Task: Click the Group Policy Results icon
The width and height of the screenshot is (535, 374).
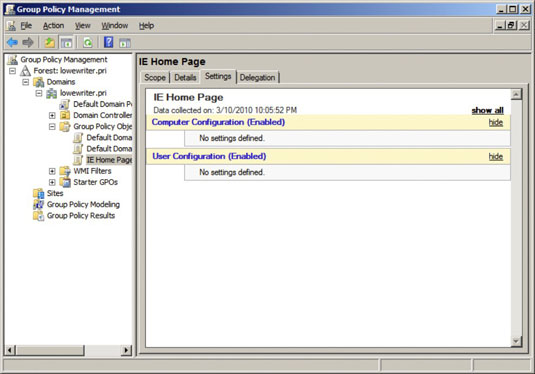Action: 38,216
